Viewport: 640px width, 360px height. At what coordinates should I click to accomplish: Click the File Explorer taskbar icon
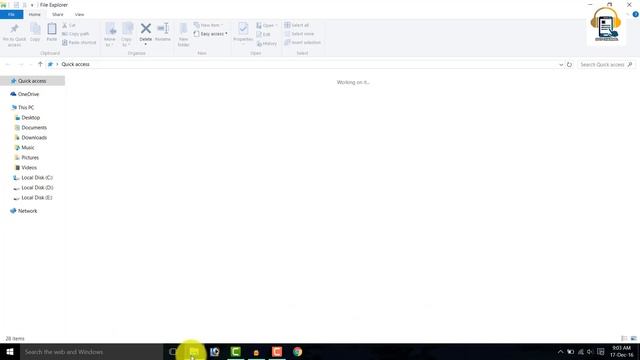194,351
